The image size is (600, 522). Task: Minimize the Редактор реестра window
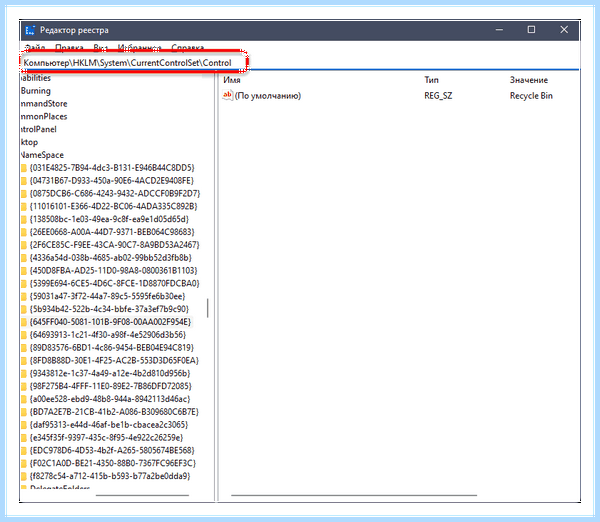[x=499, y=29]
